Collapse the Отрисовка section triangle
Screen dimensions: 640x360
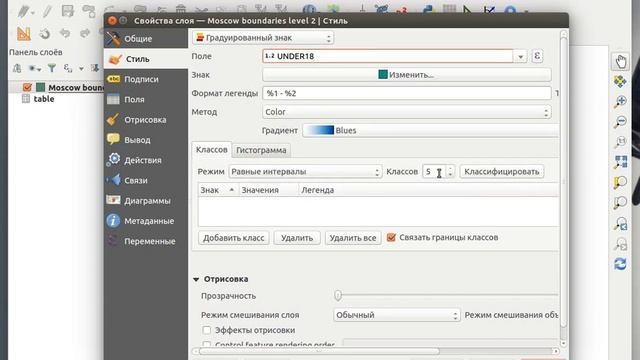(x=196, y=279)
